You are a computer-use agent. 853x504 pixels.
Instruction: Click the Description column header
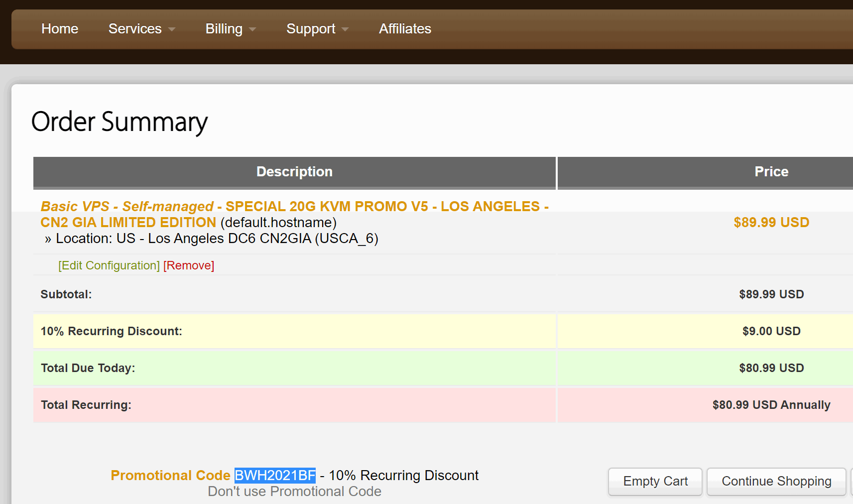coord(294,172)
